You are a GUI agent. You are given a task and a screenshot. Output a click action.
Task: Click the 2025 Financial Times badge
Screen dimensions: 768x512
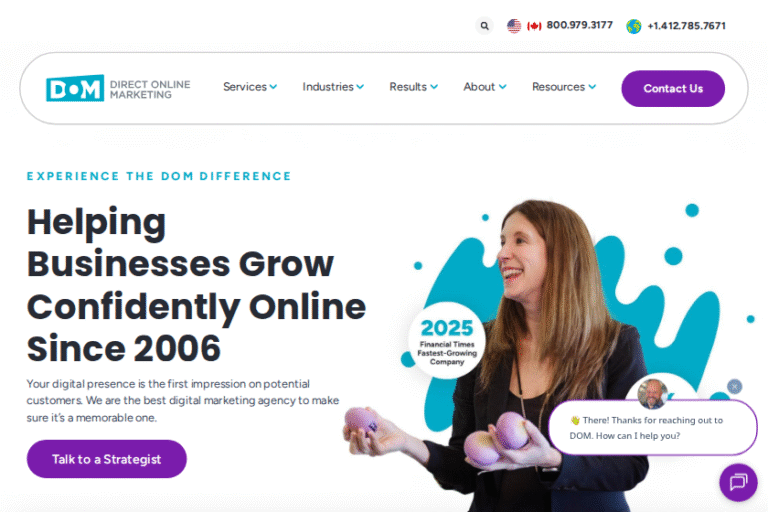447,341
